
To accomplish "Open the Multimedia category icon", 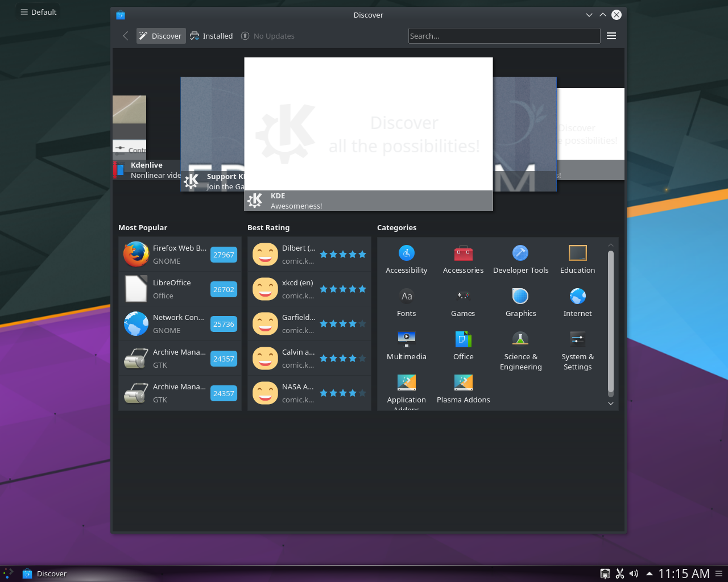I will pyautogui.click(x=406, y=339).
